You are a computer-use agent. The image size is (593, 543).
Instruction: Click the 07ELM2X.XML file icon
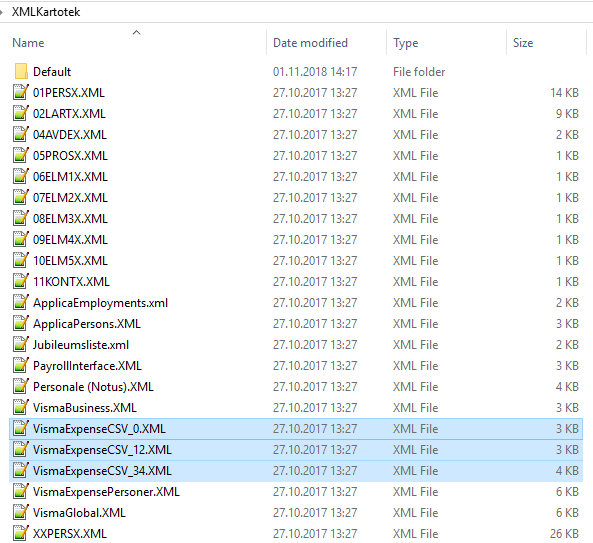point(21,197)
